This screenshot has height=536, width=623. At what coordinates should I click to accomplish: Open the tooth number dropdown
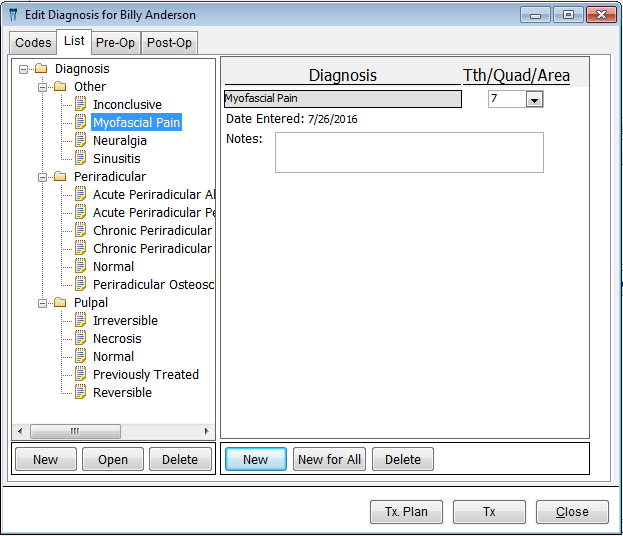click(x=533, y=99)
